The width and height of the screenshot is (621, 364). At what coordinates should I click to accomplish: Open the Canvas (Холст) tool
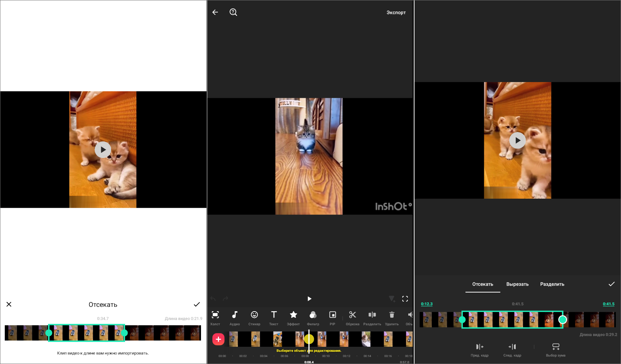(215, 317)
